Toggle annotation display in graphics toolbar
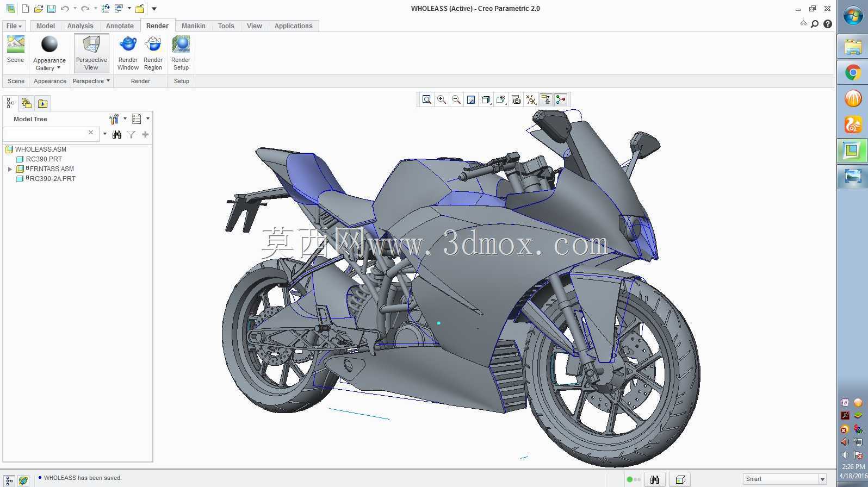 tap(546, 99)
